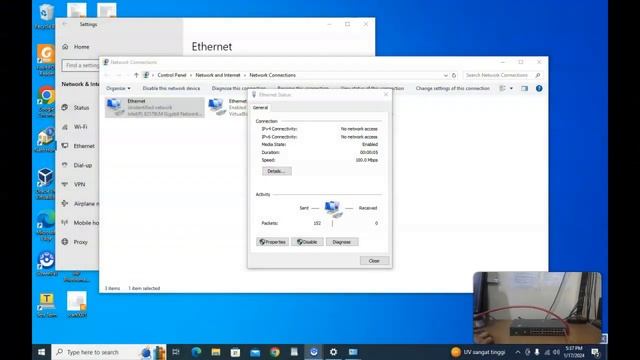
Task: Launch Chrome from the taskbar
Action: click(x=275, y=352)
